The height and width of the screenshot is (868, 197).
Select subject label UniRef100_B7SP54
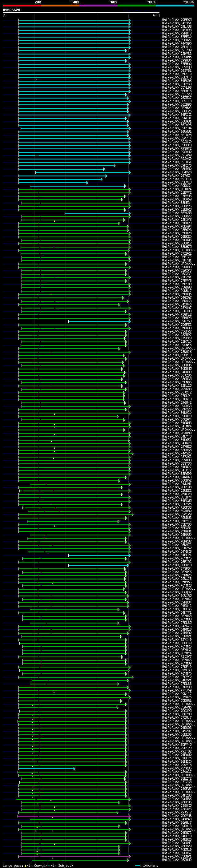(x=177, y=569)
